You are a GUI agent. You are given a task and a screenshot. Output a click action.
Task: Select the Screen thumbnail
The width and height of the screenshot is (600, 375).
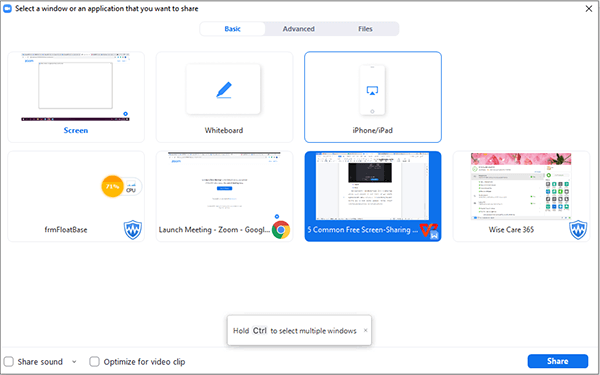(76, 87)
